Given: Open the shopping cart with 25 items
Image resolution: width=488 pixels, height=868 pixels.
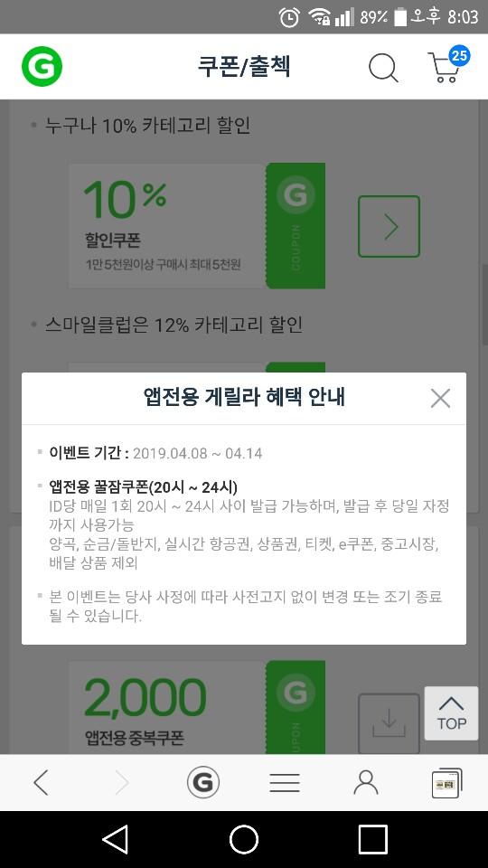Looking at the screenshot, I should (447, 65).
